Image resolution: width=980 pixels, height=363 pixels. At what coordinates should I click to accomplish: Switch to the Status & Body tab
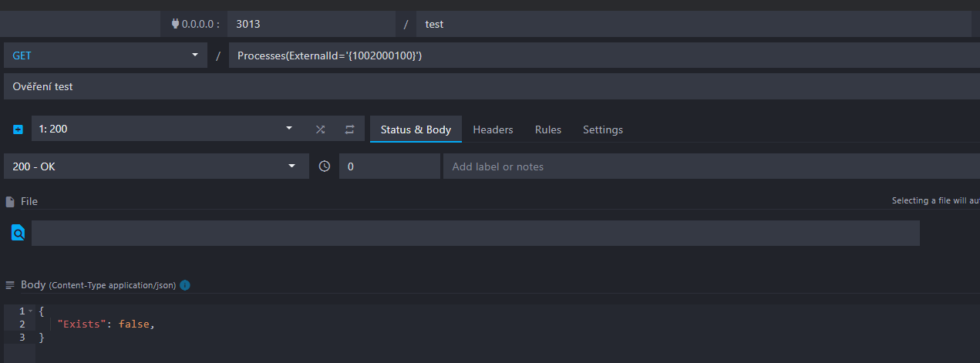[x=416, y=129]
